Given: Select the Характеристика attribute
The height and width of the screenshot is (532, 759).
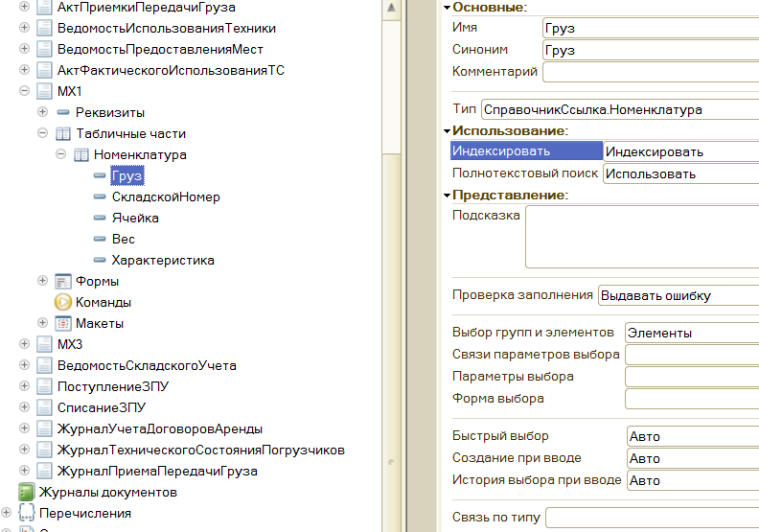Looking at the screenshot, I should [163, 260].
